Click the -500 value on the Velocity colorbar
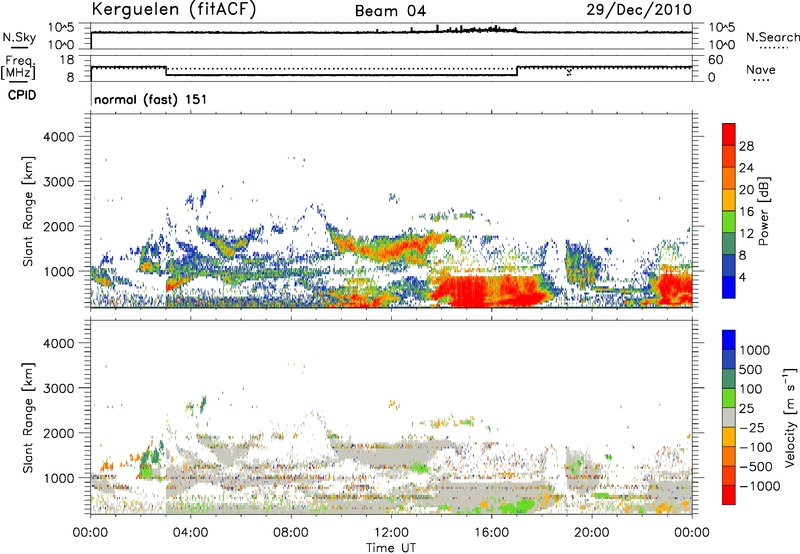Screen dimensions: 800x554 click(x=756, y=467)
